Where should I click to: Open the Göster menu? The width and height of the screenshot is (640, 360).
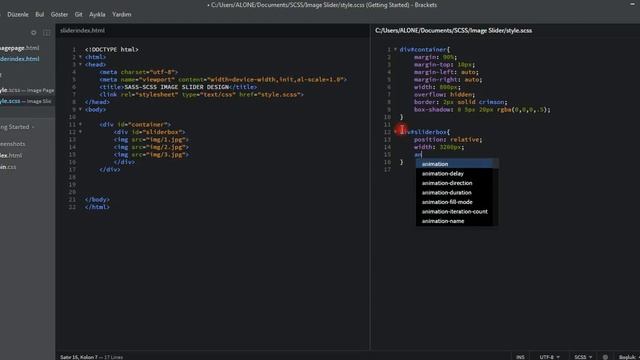click(59, 14)
